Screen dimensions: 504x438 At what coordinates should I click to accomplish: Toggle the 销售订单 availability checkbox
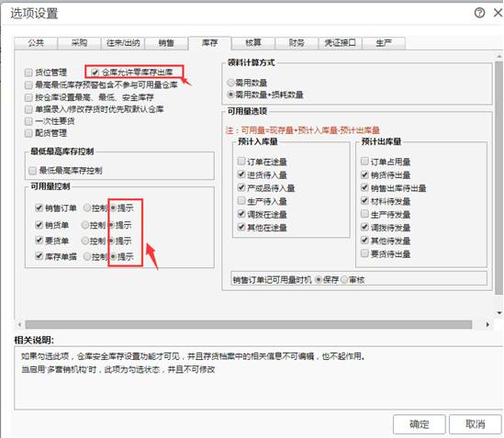point(39,208)
